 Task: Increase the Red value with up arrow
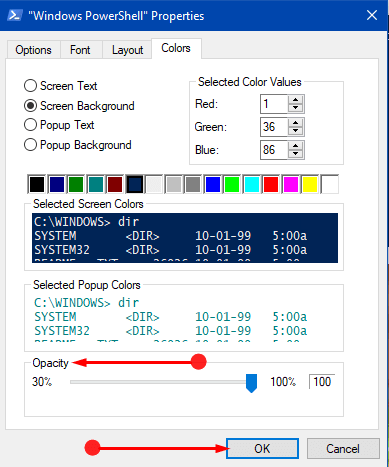(x=295, y=100)
